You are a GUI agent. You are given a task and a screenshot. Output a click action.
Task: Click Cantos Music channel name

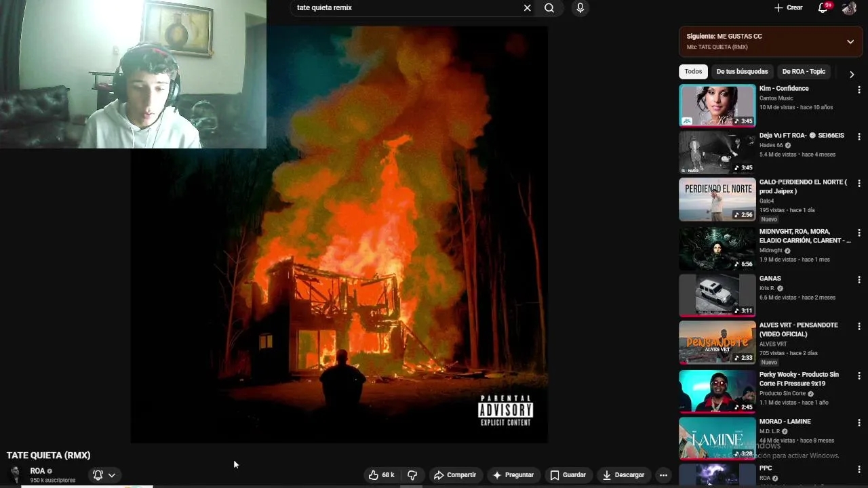click(x=776, y=98)
